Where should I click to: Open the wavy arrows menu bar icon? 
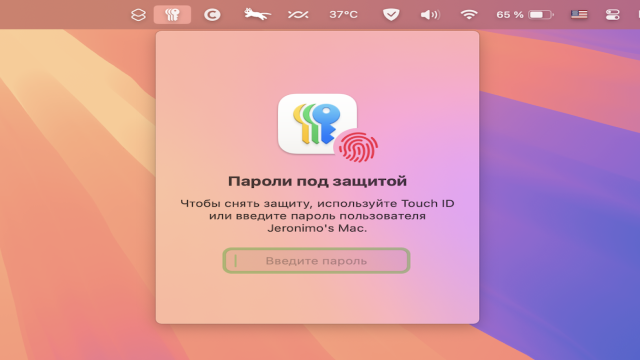[x=298, y=15]
